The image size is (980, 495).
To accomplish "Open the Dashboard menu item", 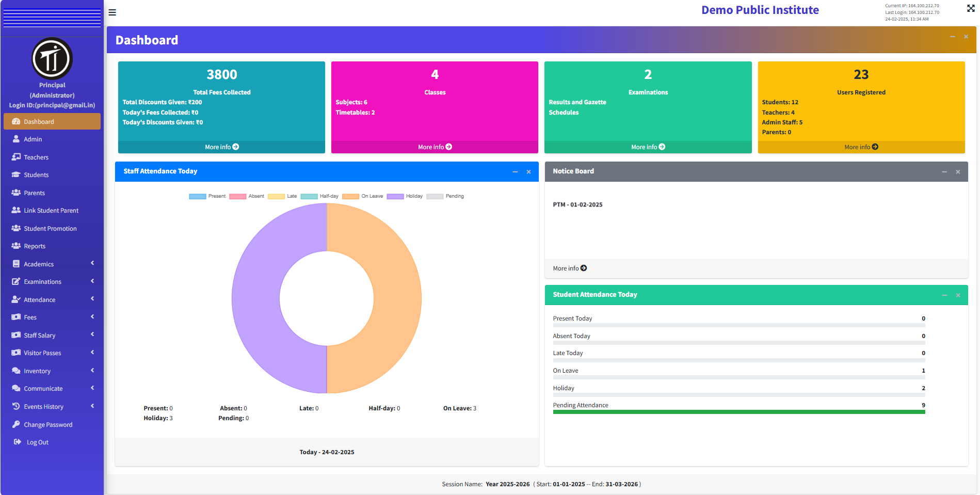I will 52,122.
